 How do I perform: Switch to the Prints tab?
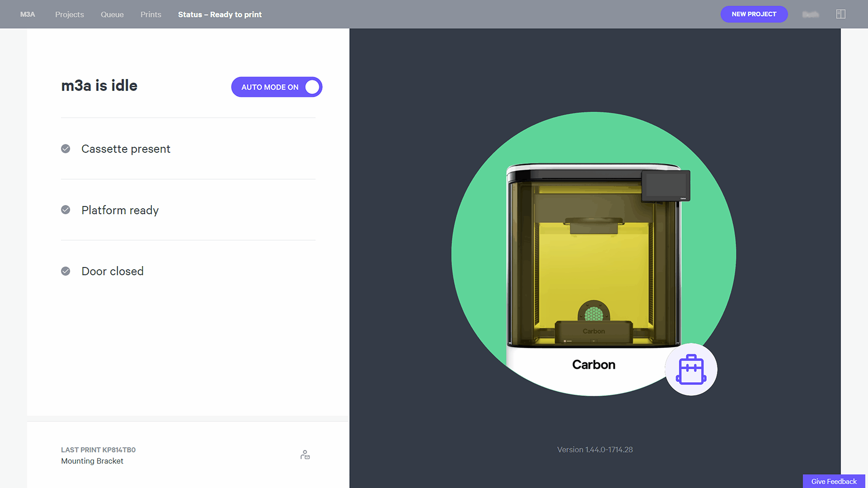pyautogui.click(x=151, y=14)
